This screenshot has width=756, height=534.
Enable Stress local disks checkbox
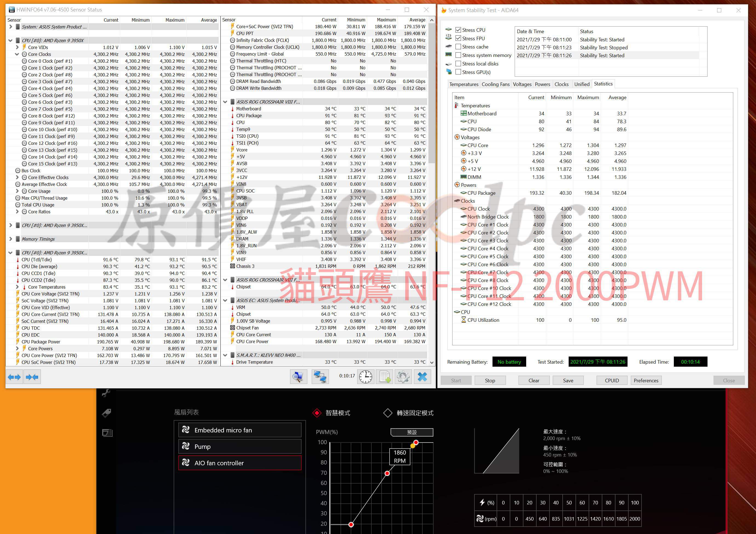click(x=458, y=64)
